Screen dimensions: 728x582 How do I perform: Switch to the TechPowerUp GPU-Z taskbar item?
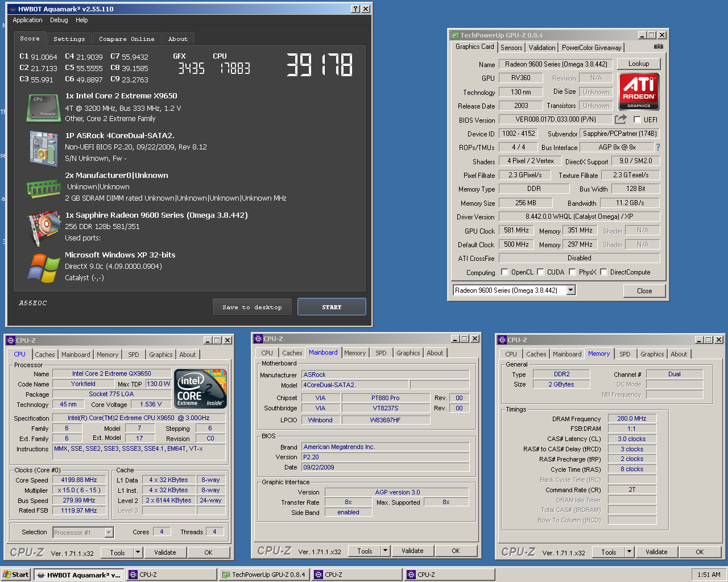264,575
